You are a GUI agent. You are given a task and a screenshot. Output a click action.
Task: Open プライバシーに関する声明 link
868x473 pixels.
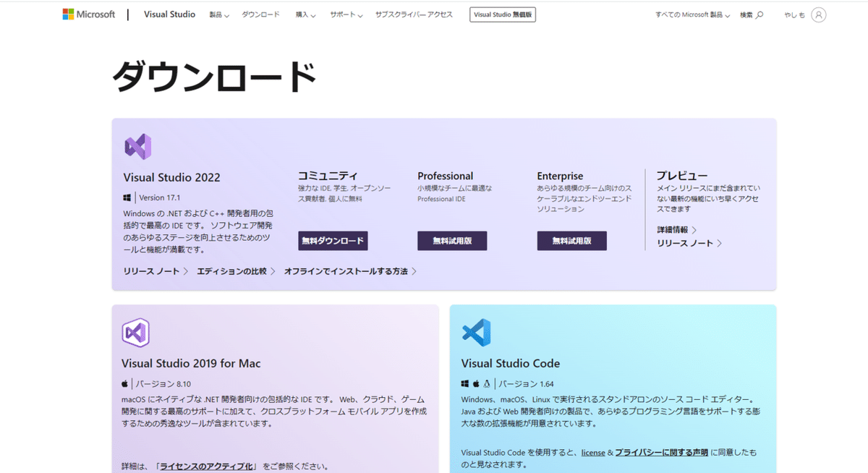(661, 453)
